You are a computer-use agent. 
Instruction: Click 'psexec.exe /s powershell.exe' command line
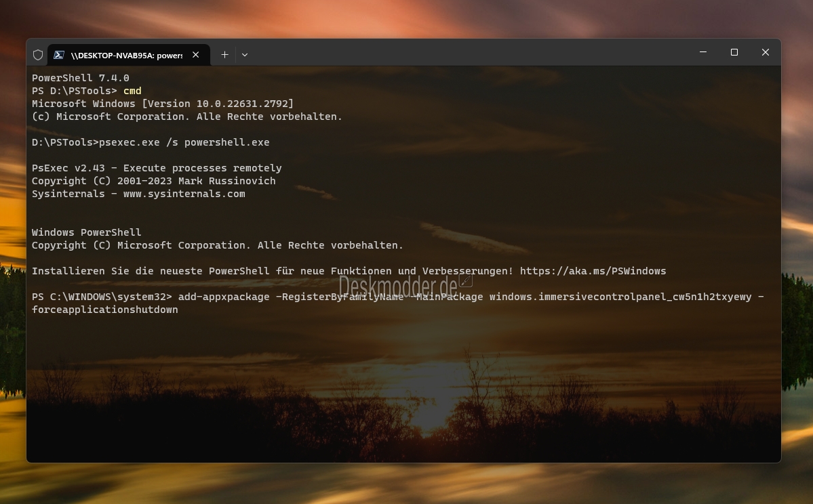click(x=184, y=142)
